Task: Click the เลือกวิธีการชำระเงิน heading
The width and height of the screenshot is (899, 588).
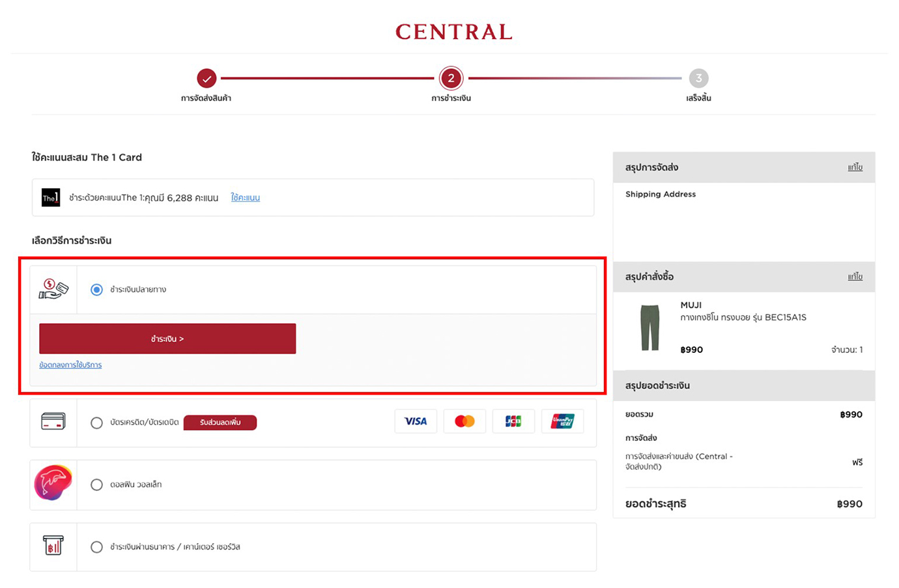Action: (72, 240)
